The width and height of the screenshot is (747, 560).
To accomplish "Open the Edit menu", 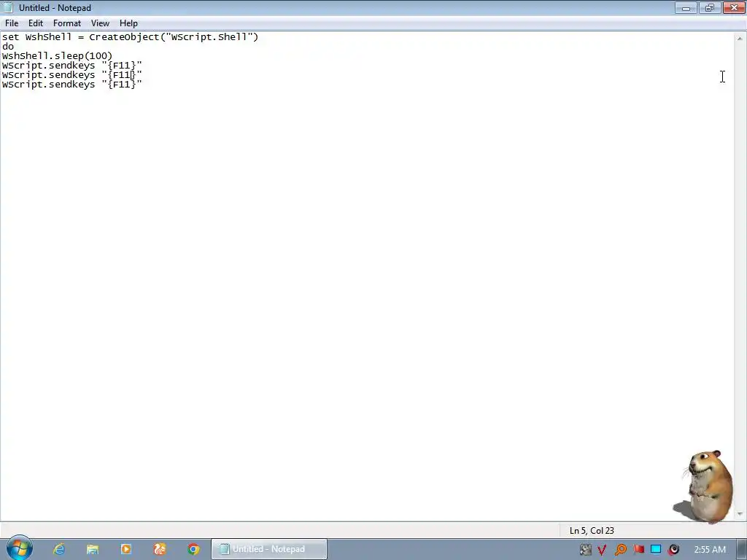I will pyautogui.click(x=35, y=23).
